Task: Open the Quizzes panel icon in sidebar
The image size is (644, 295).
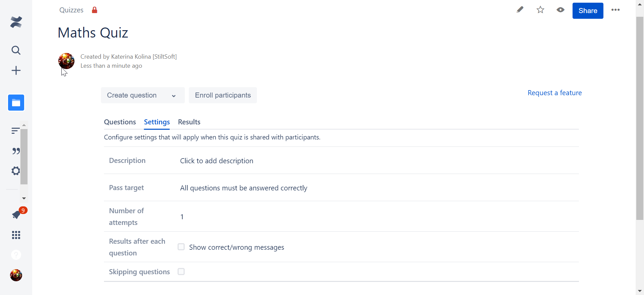Action: [16, 103]
